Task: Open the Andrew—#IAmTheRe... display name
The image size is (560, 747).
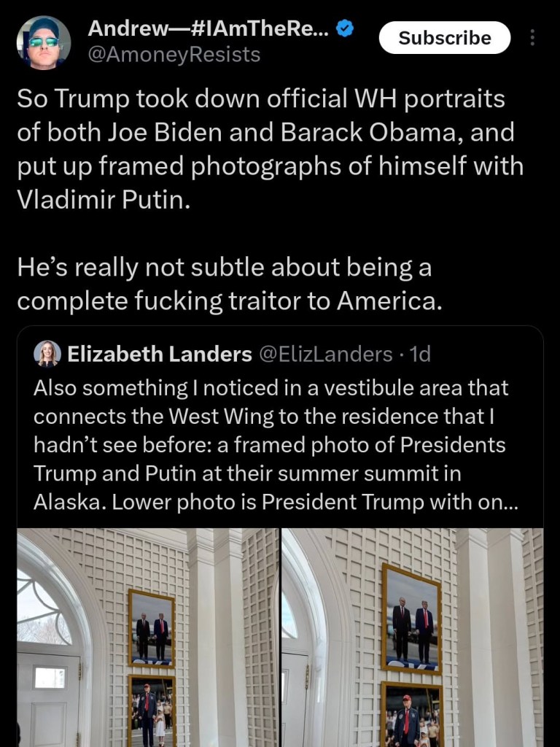Action: click(x=208, y=29)
